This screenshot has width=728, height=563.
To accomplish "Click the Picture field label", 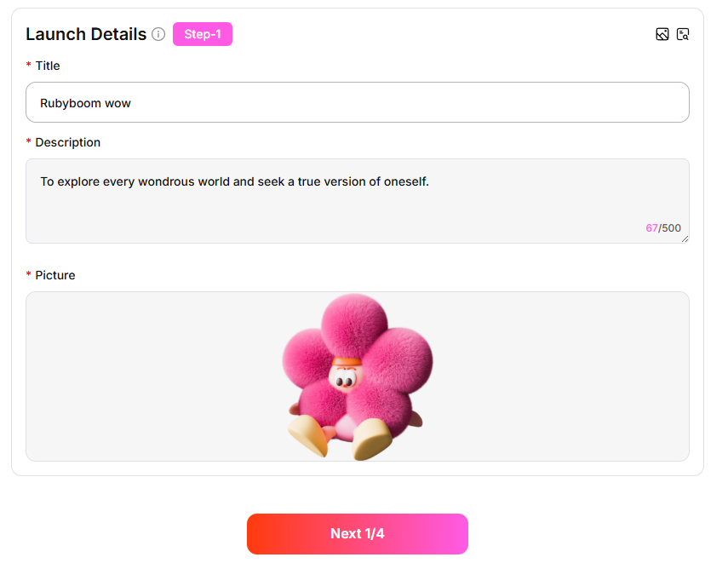I will 55,275.
